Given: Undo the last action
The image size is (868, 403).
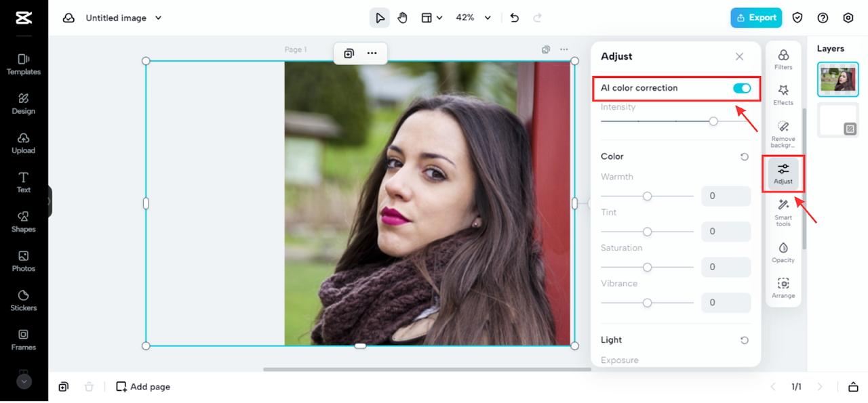Looking at the screenshot, I should (515, 18).
